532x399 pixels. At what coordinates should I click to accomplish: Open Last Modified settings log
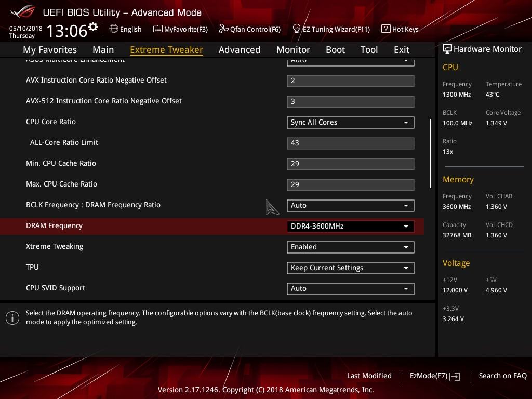point(369,376)
